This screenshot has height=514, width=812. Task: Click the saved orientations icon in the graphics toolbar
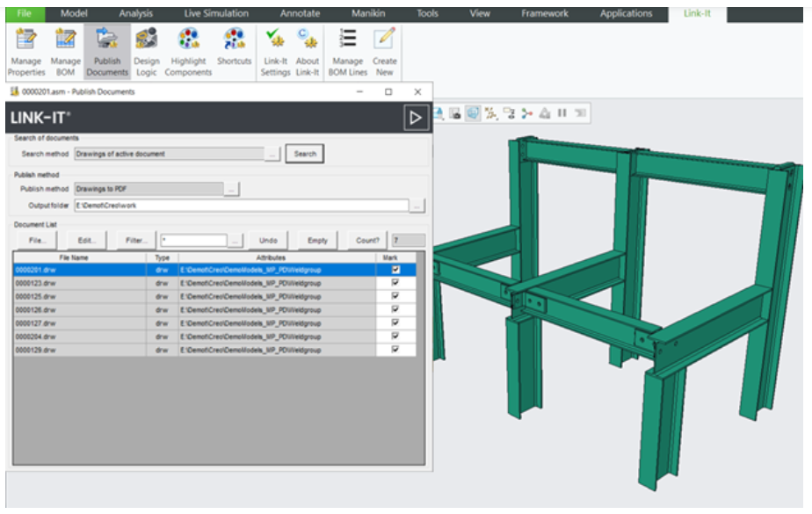click(x=455, y=113)
